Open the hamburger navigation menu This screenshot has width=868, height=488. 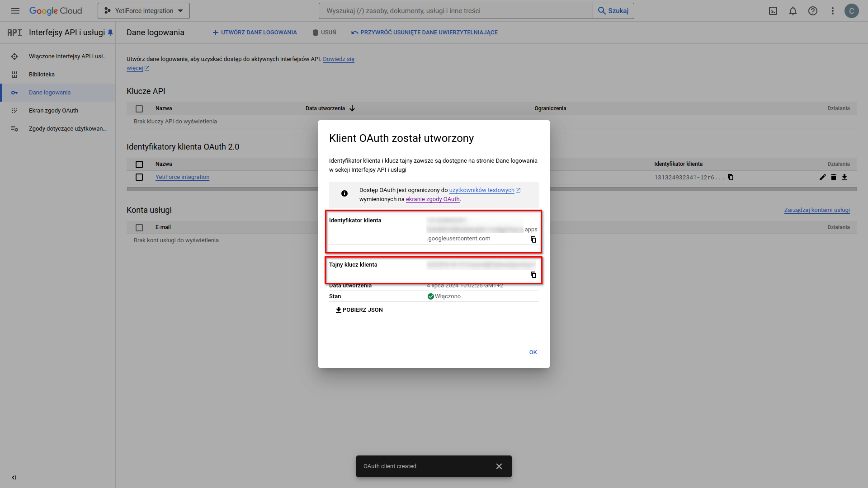(x=15, y=11)
